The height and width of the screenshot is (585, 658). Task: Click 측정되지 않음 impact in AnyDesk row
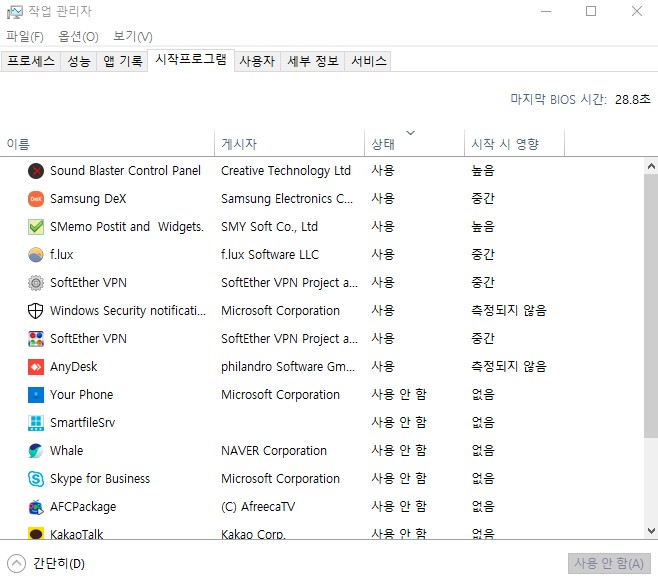click(509, 367)
